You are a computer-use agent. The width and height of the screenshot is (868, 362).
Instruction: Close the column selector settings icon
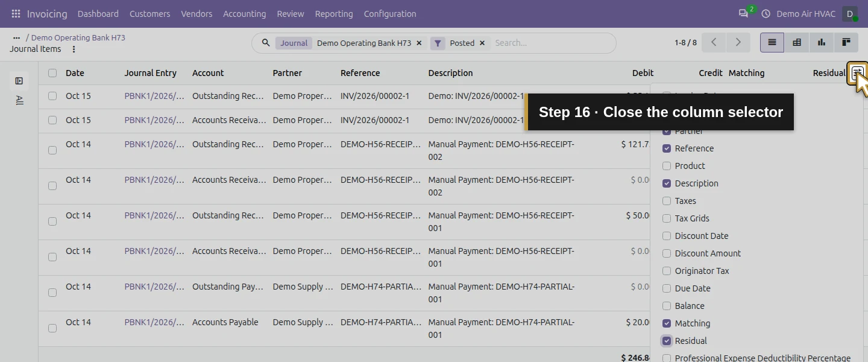pyautogui.click(x=857, y=73)
